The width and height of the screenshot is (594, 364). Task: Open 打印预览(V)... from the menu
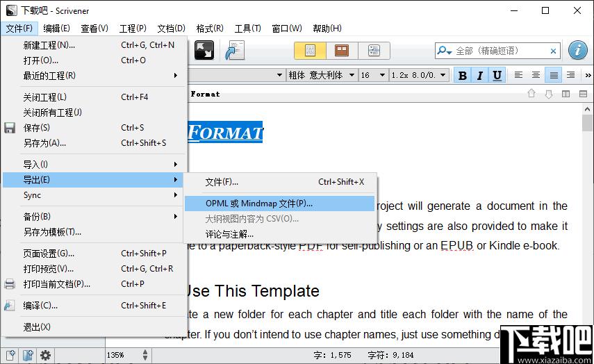pyautogui.click(x=94, y=269)
